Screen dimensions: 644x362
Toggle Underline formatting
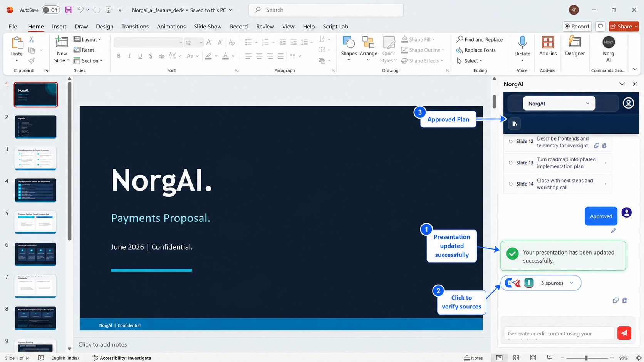pos(140,56)
